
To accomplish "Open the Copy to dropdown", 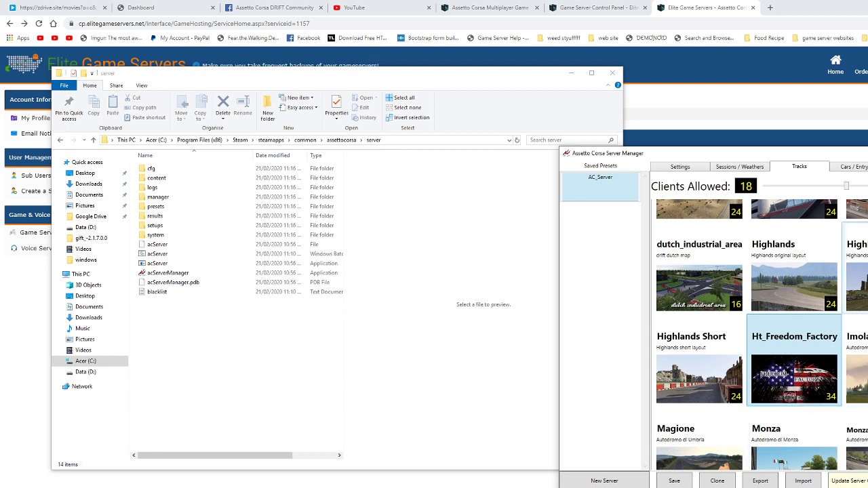I will (x=200, y=108).
